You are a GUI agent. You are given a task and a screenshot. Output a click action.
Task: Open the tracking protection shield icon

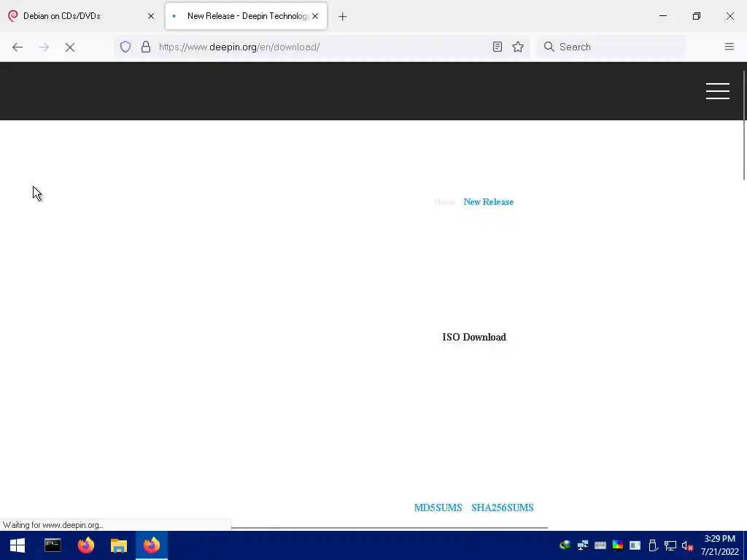(125, 47)
